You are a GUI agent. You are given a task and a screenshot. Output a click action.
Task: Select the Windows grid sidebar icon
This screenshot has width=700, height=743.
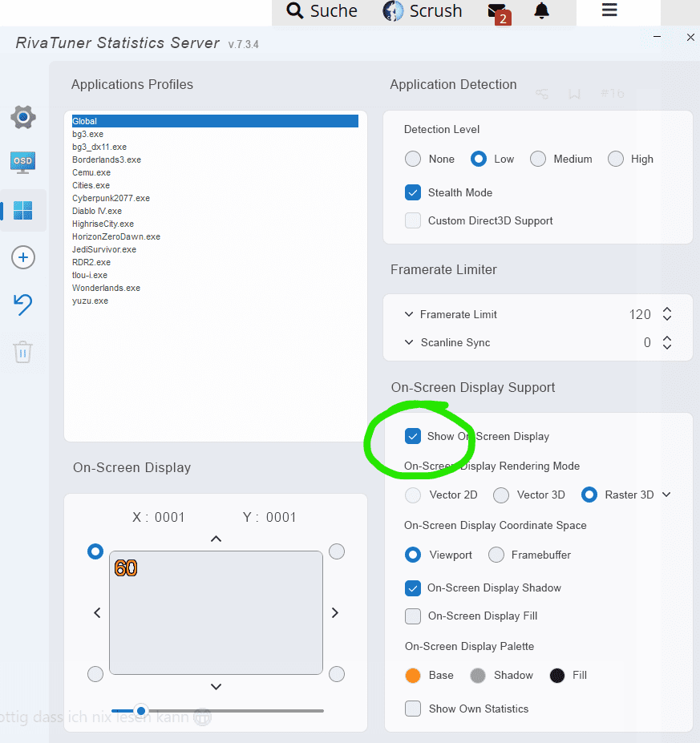coord(23,211)
